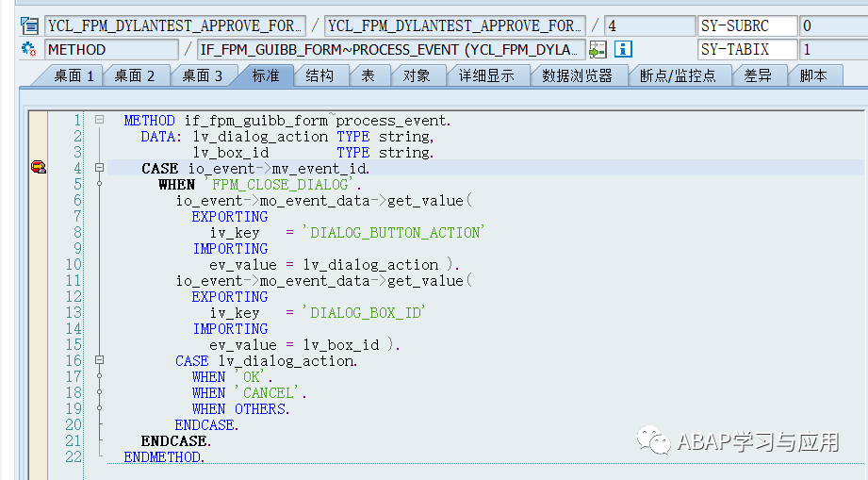Click ev_value = lv_box_id on line 15

pos(294,345)
